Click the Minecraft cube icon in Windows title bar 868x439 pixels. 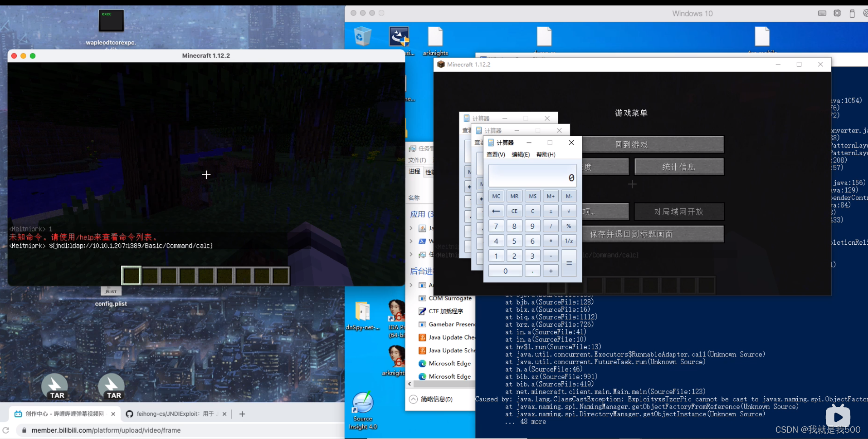pos(441,64)
